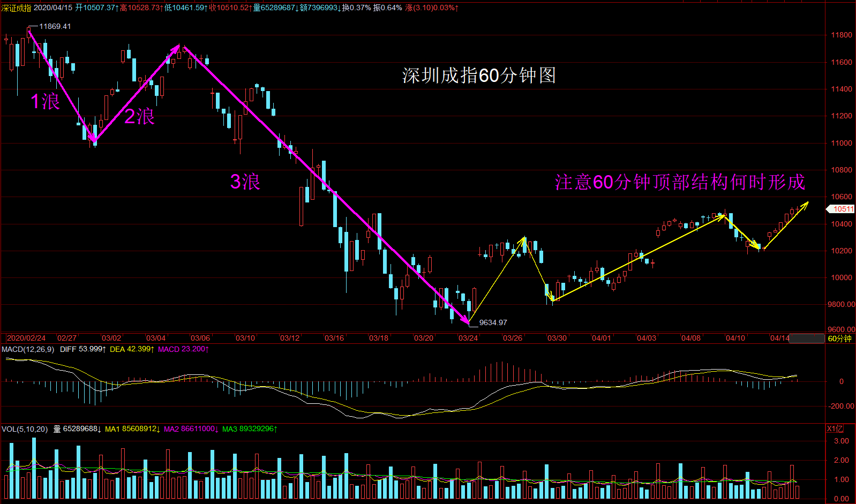Click the 涨(3.10)0.03% change in header

click(432, 8)
